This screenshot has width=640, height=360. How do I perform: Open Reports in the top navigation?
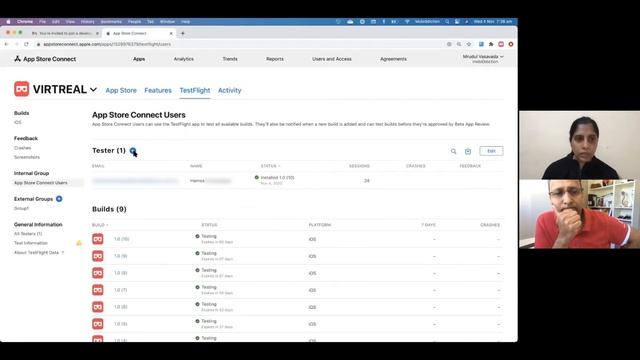(275, 59)
